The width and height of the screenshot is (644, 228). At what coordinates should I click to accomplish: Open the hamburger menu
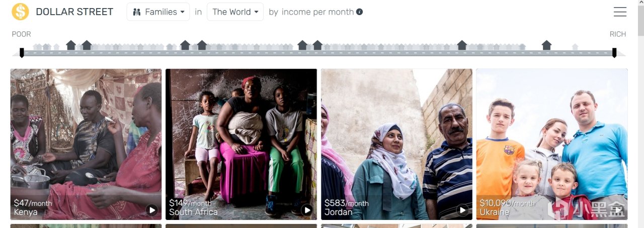pyautogui.click(x=620, y=12)
